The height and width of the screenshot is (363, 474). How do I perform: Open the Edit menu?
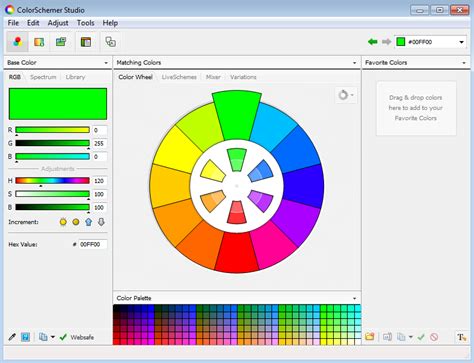click(33, 23)
